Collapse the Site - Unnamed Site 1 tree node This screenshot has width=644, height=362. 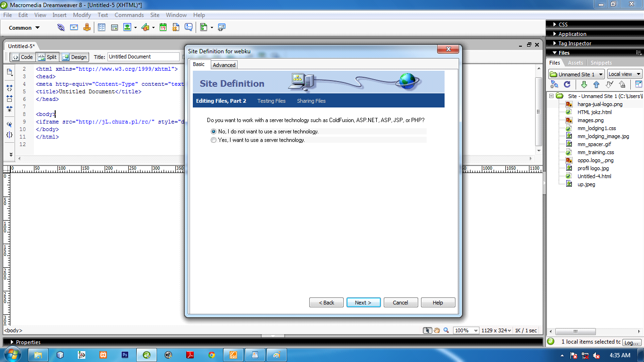pyautogui.click(x=550, y=96)
